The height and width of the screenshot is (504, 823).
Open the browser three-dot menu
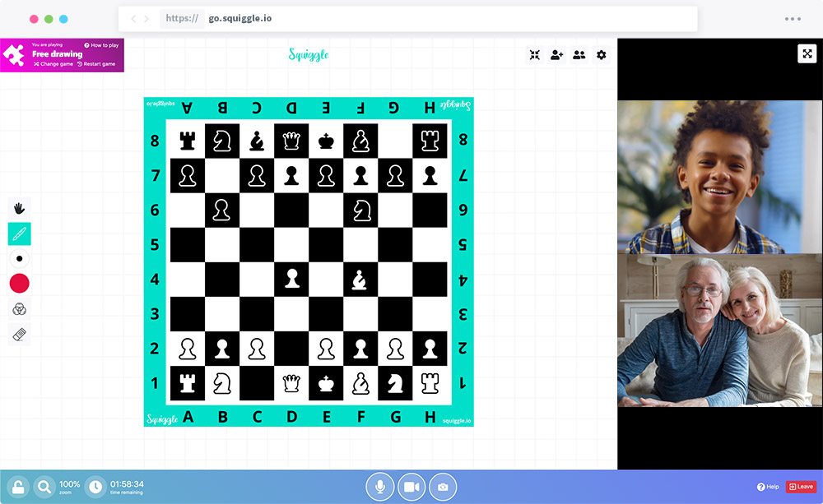click(793, 19)
